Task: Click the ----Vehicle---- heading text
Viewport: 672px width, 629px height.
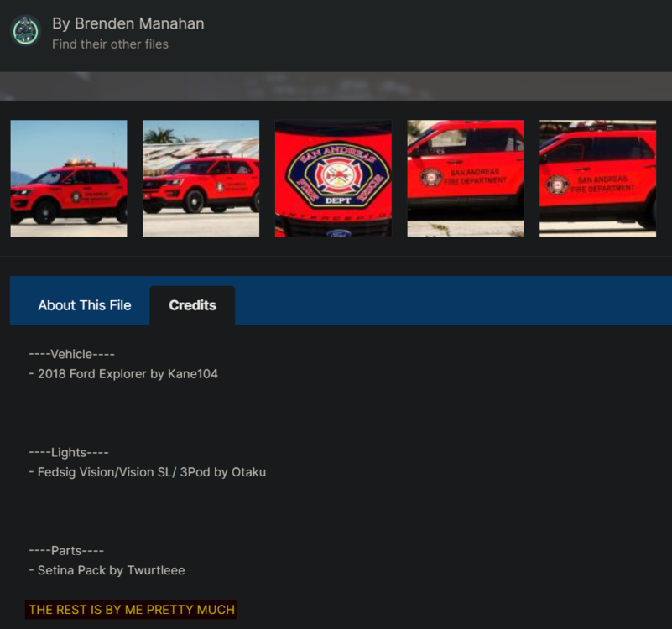Action: [71, 355]
